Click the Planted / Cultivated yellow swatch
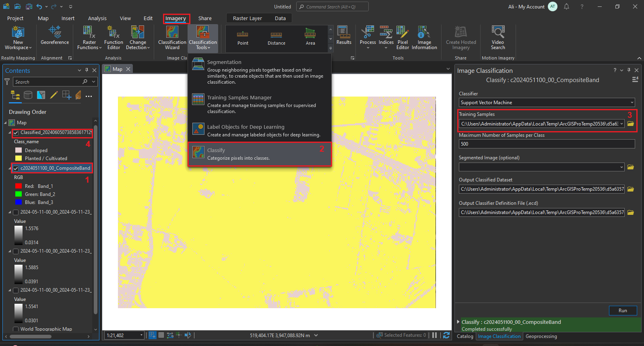This screenshot has height=346, width=644. (19, 159)
